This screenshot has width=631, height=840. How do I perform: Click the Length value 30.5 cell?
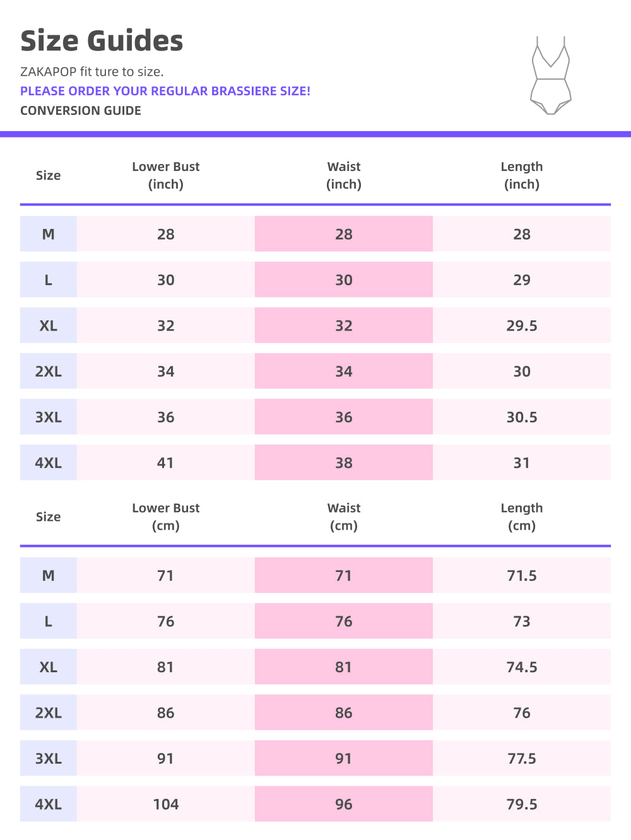point(522,417)
